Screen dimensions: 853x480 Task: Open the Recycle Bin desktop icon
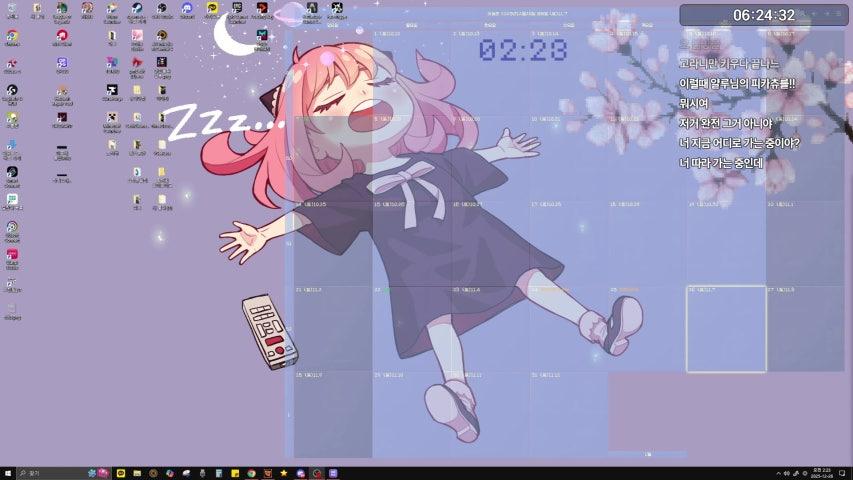pos(12,10)
